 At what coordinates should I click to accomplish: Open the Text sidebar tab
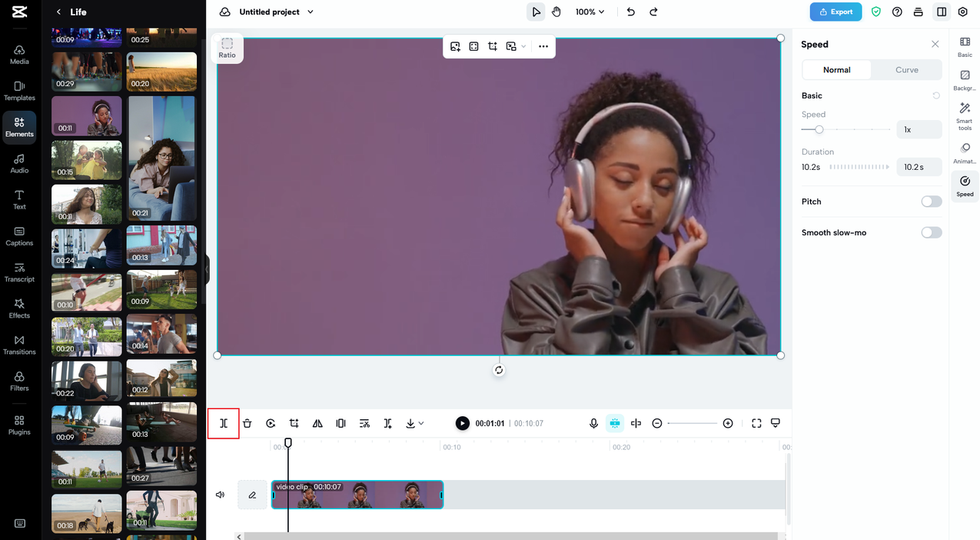pyautogui.click(x=19, y=199)
